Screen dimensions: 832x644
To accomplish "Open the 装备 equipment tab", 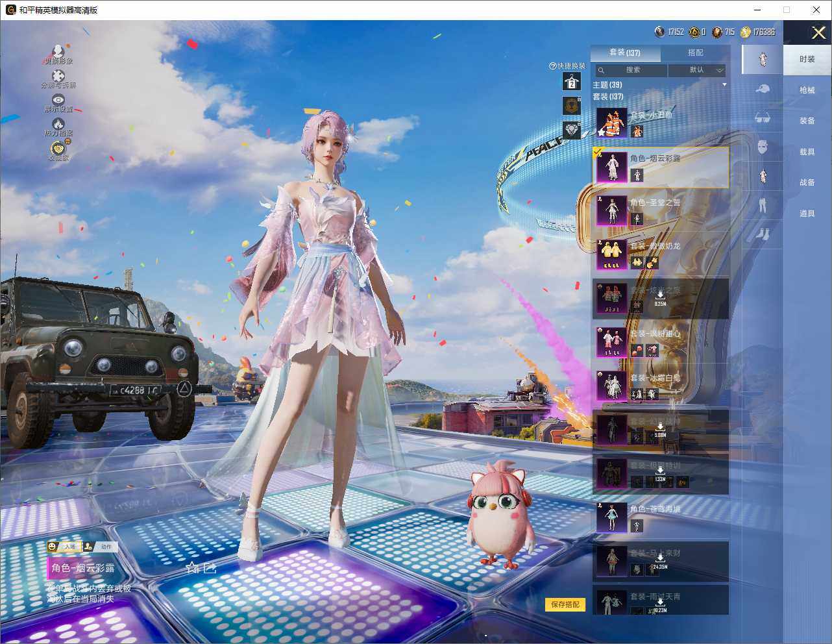I will [807, 121].
